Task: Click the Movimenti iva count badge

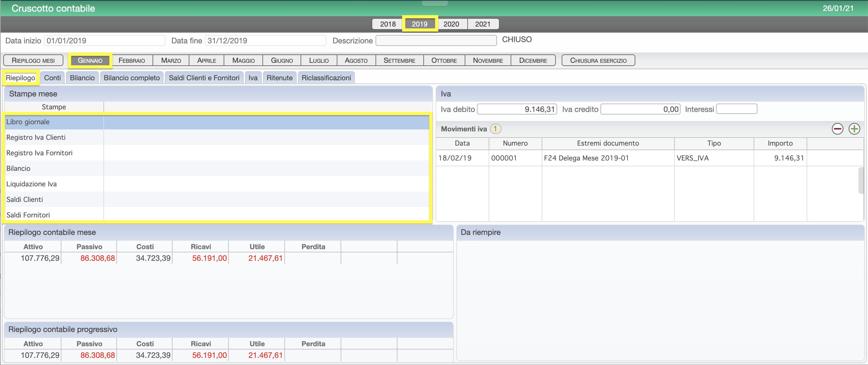Action: [x=495, y=129]
